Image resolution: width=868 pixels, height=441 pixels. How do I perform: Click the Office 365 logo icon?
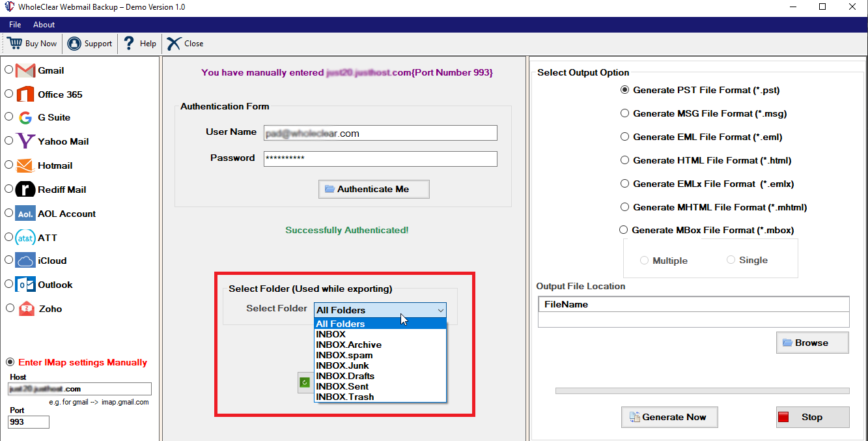[x=25, y=94]
